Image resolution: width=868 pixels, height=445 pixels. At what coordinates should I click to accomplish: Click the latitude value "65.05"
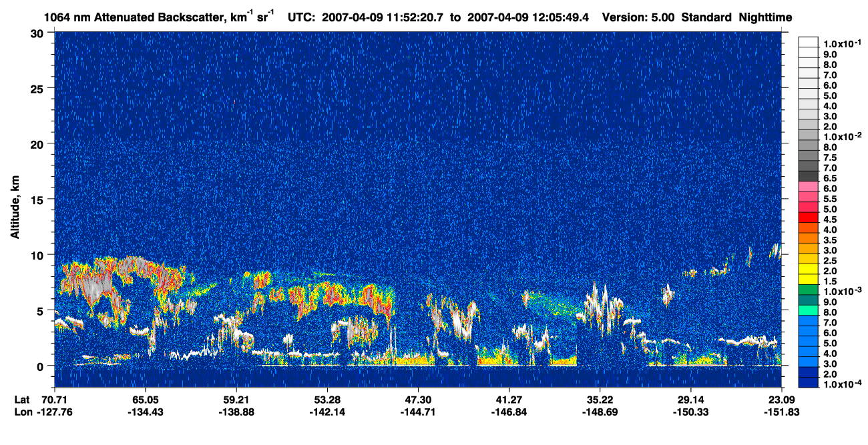(145, 400)
